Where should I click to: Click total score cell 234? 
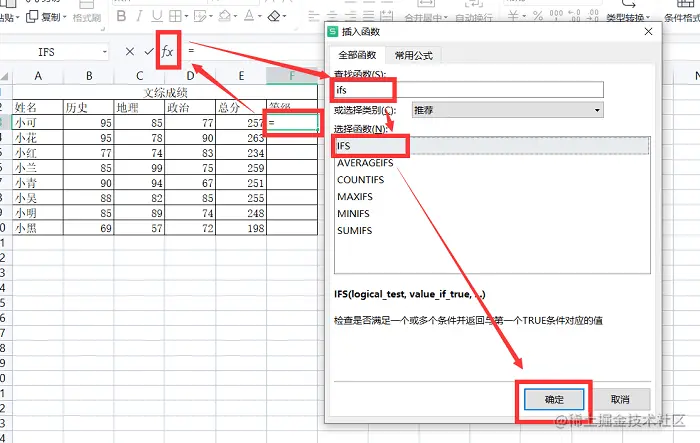coord(241,153)
